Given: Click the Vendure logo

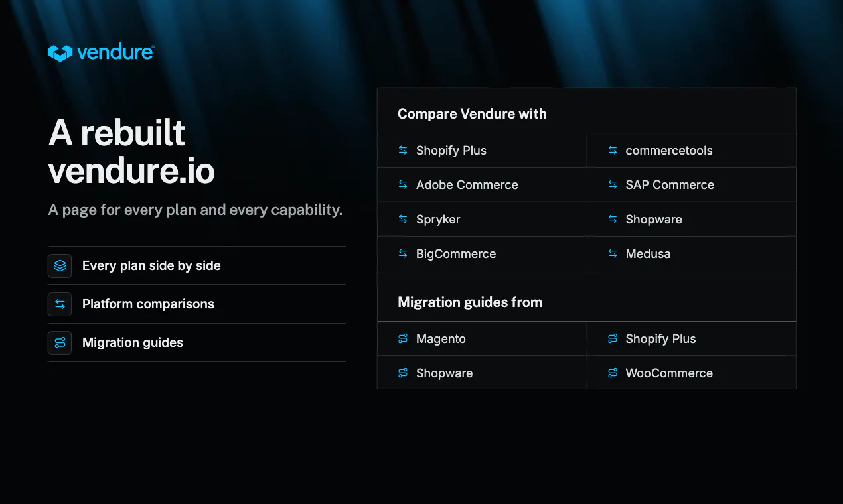Looking at the screenshot, I should [101, 52].
